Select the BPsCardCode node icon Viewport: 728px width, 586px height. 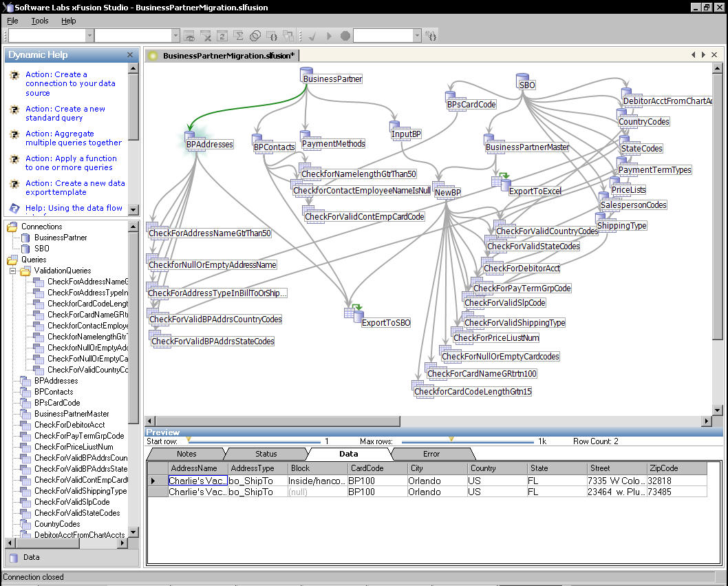tap(451, 96)
